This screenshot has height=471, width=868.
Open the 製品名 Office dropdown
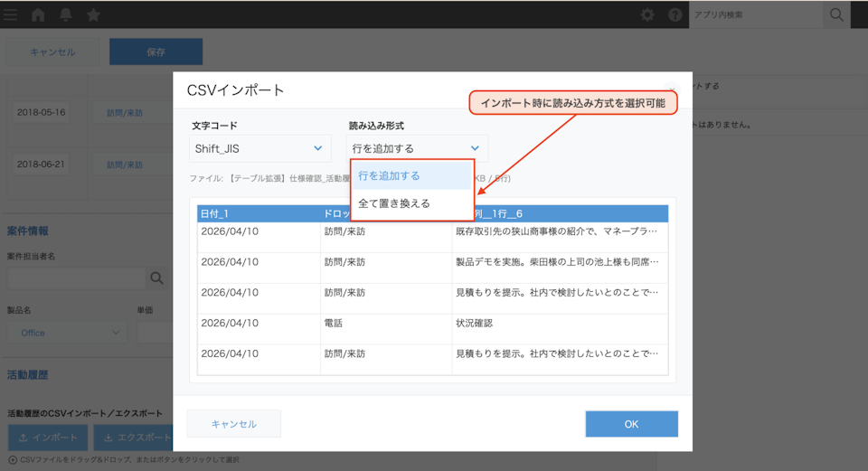coord(68,333)
